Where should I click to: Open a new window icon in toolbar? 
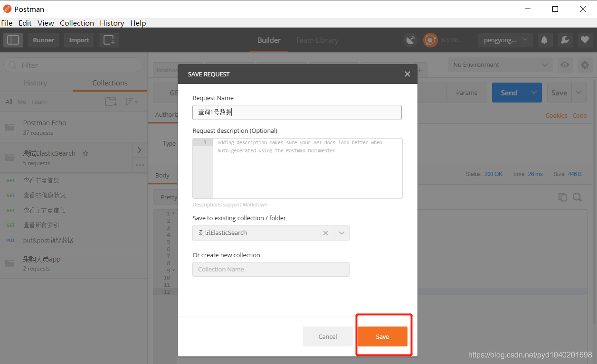tap(109, 40)
